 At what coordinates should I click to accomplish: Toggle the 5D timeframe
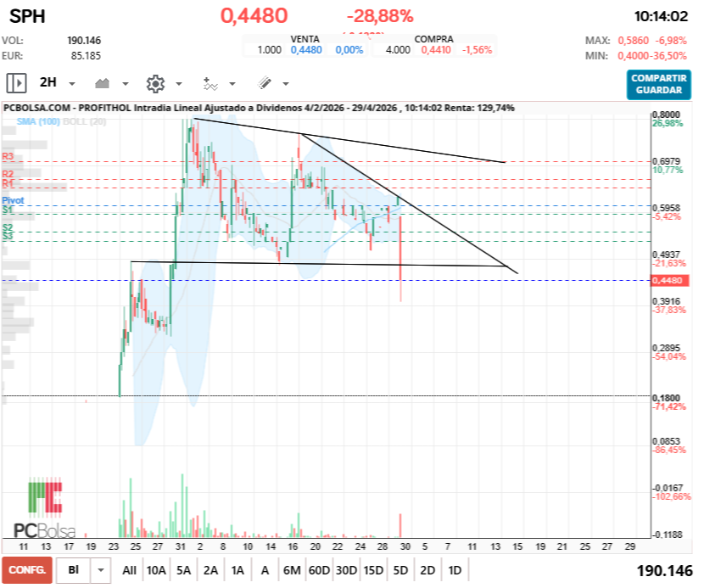399,570
